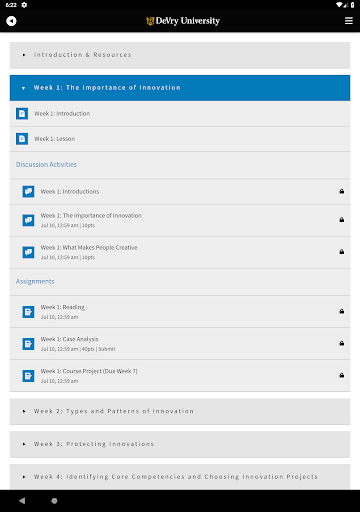The width and height of the screenshot is (360, 512).
Task: Tap the Android home button
Action: 54,501
